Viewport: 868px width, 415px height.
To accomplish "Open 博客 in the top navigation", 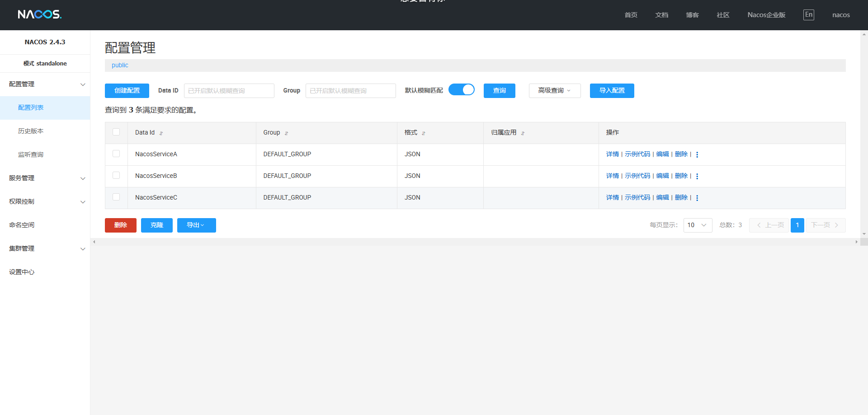I will point(692,15).
